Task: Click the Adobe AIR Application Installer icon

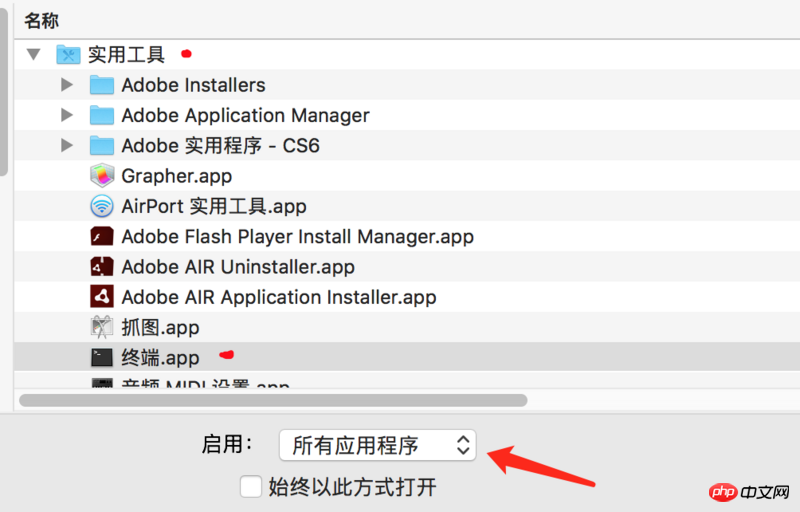Action: click(x=102, y=297)
